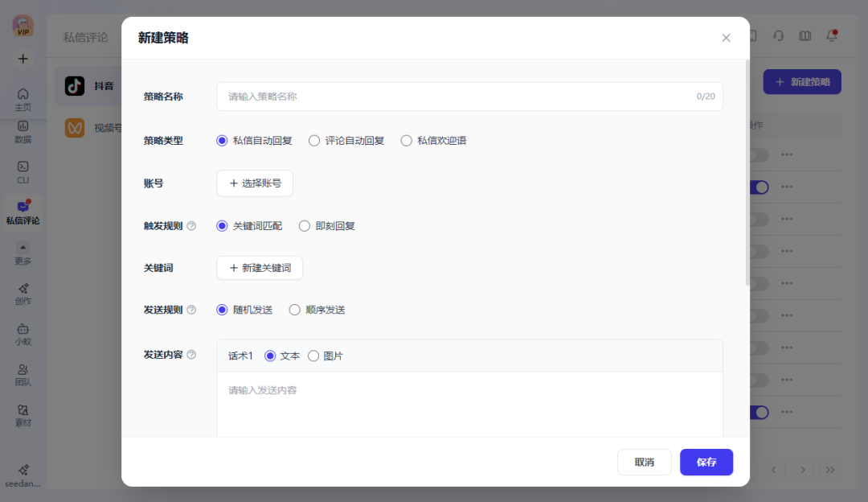Collapse the 更多 sidebar section
This screenshot has width=868, height=502.
(x=23, y=253)
